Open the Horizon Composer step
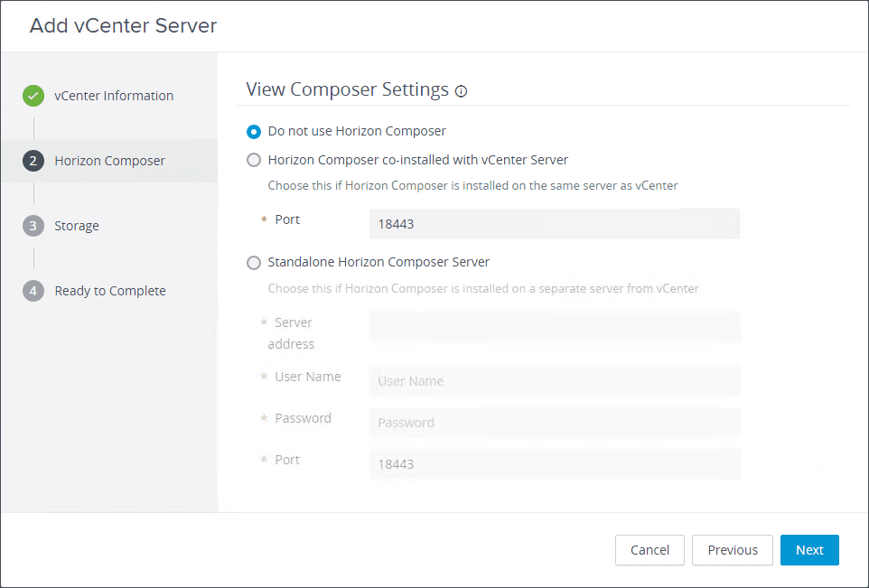The width and height of the screenshot is (869, 588). point(110,161)
